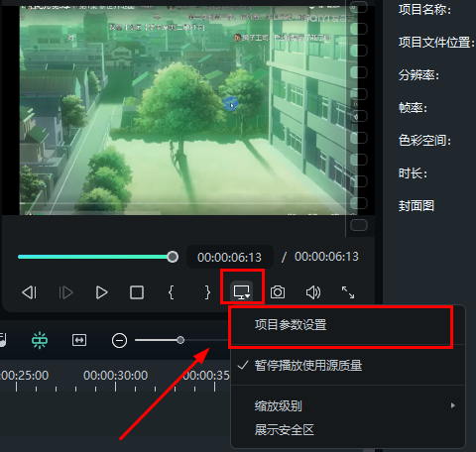
Task: Toggle 暂停播放使用源质量 option
Action: click(348, 366)
